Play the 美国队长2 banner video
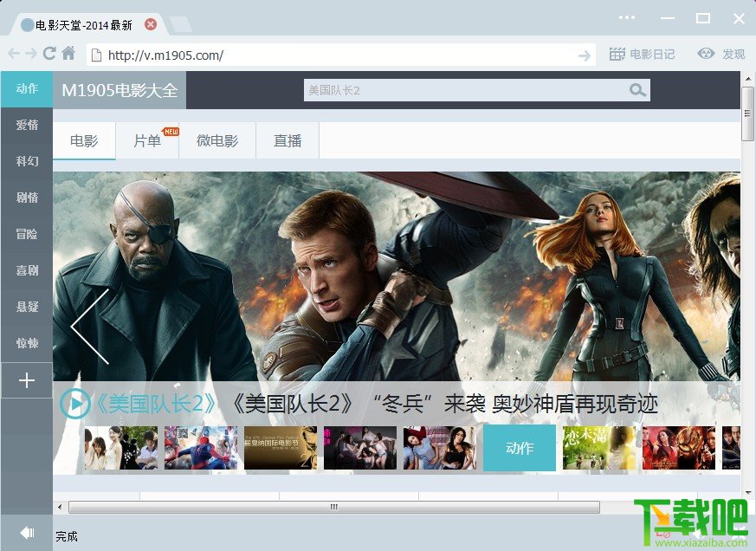This screenshot has width=756, height=551. (75, 404)
